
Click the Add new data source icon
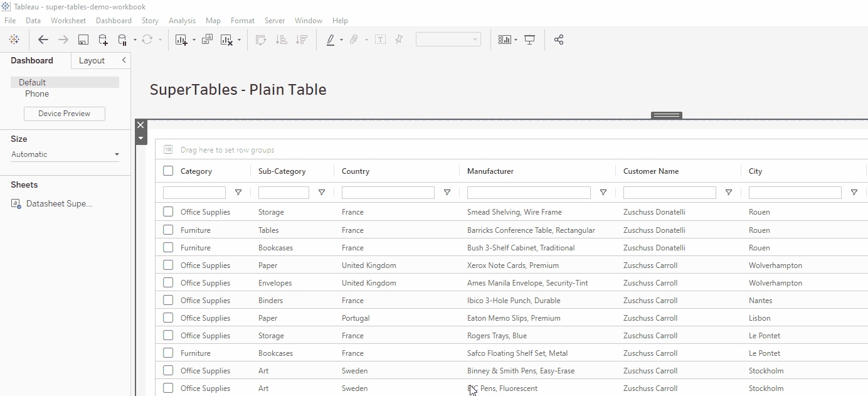pyautogui.click(x=103, y=40)
